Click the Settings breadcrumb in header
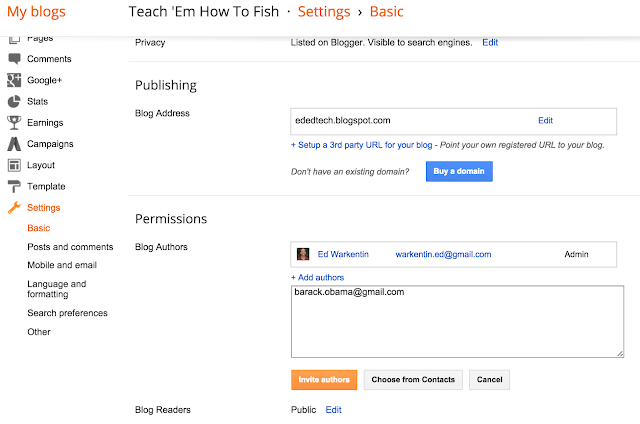Image resolution: width=640 pixels, height=424 pixels. coord(324,12)
